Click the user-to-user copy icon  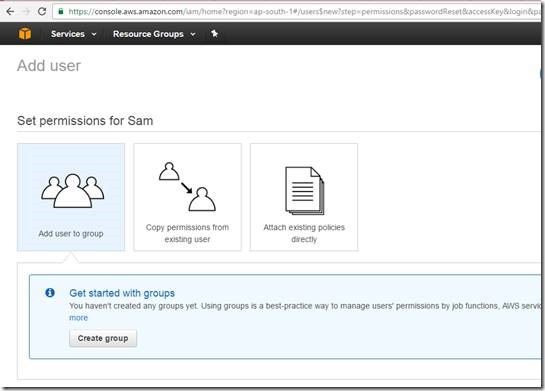(187, 187)
